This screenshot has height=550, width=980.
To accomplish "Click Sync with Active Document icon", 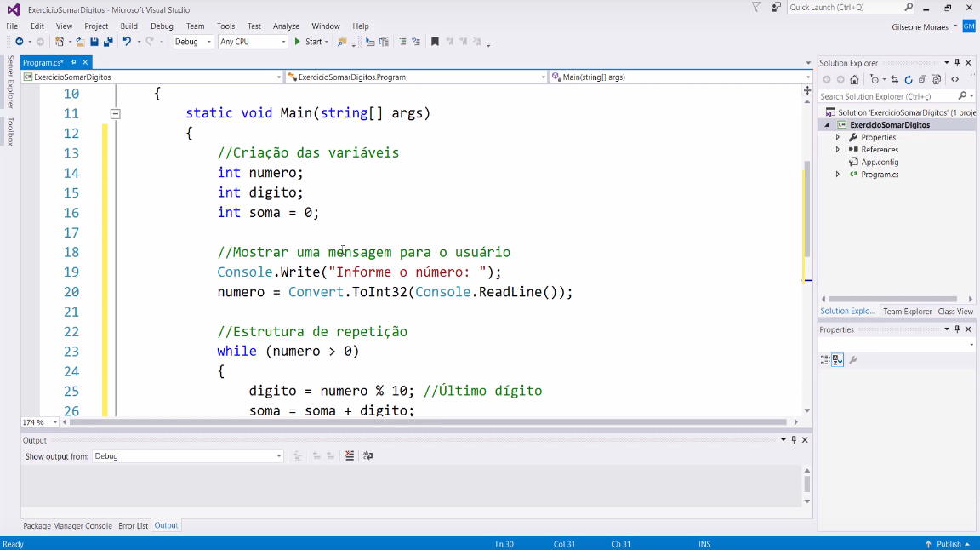I will pos(895,79).
